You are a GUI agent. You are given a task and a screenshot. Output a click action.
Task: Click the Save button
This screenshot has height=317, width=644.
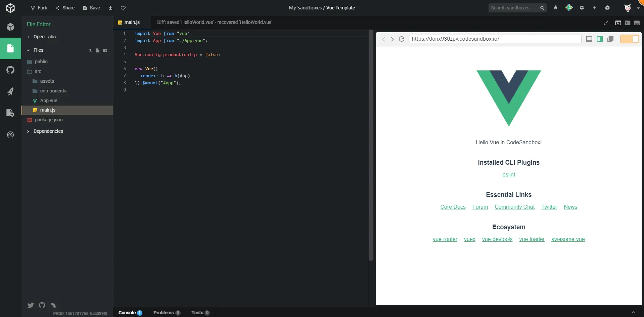pos(92,8)
